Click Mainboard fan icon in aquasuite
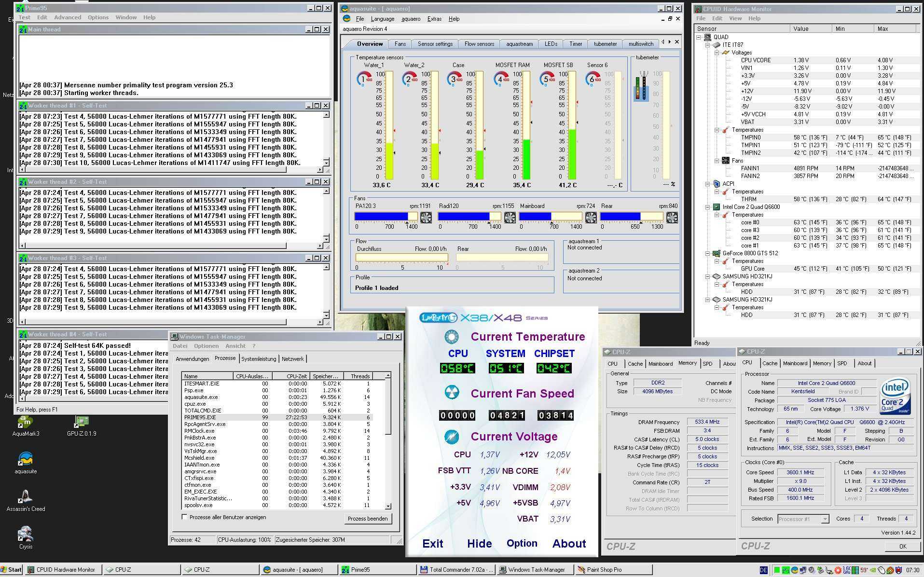 pyautogui.click(x=591, y=218)
